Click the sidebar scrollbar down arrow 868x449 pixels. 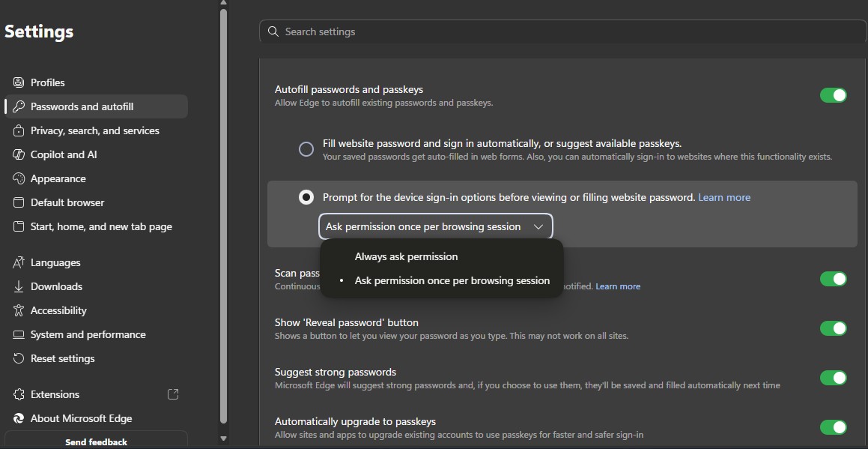tap(223, 439)
